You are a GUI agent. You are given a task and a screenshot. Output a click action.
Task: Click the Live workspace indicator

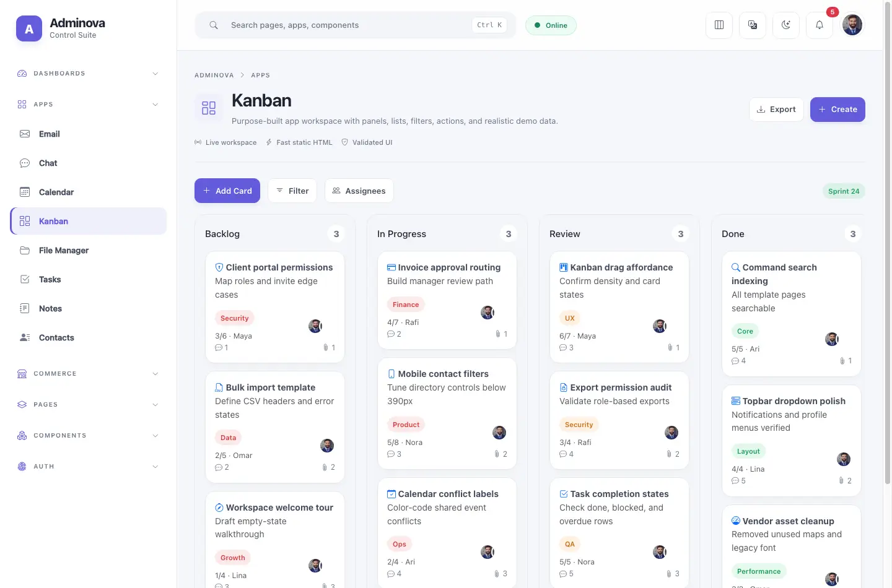pyautogui.click(x=225, y=142)
